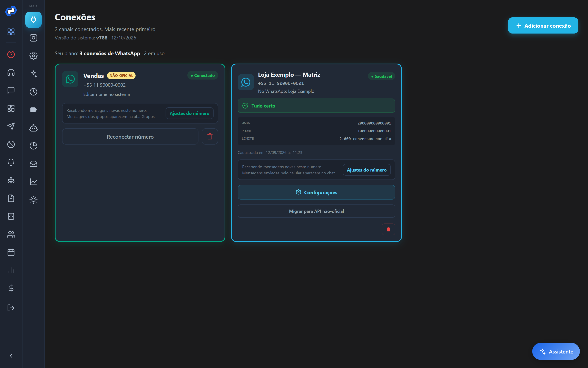Open the bell notifications icon
Image resolution: width=588 pixels, height=368 pixels.
11,162
